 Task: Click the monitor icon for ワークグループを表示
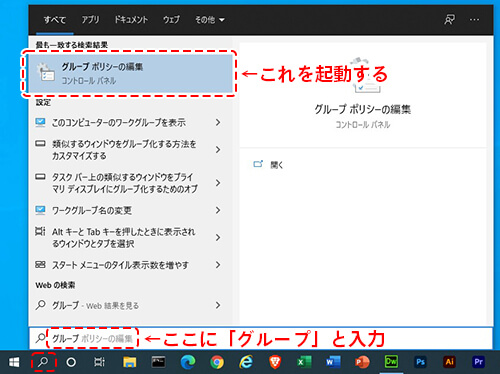click(40, 123)
